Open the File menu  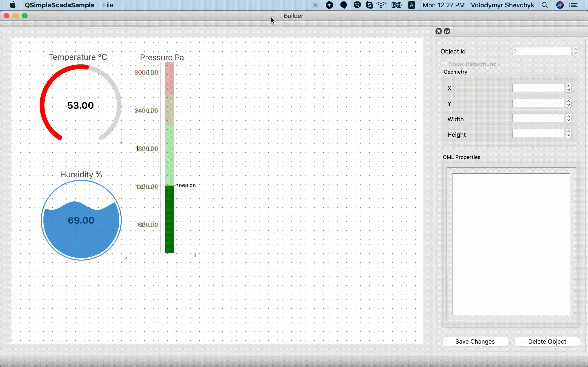tap(108, 5)
